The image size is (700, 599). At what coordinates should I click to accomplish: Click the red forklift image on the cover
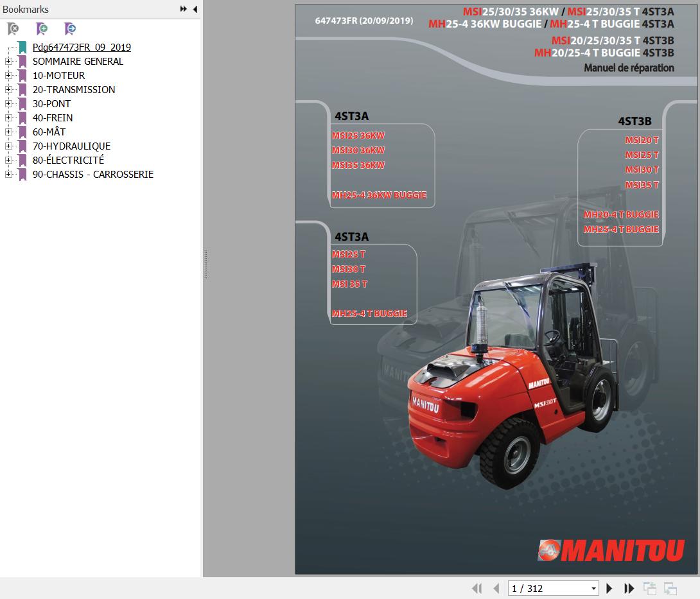[512, 377]
